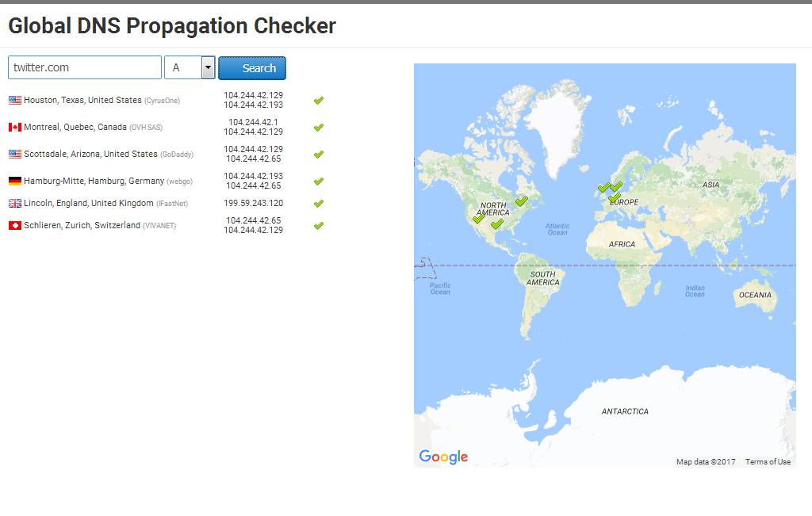Click the "Hamburg-Mitte, Hamburg, Germany" location text

[94, 181]
